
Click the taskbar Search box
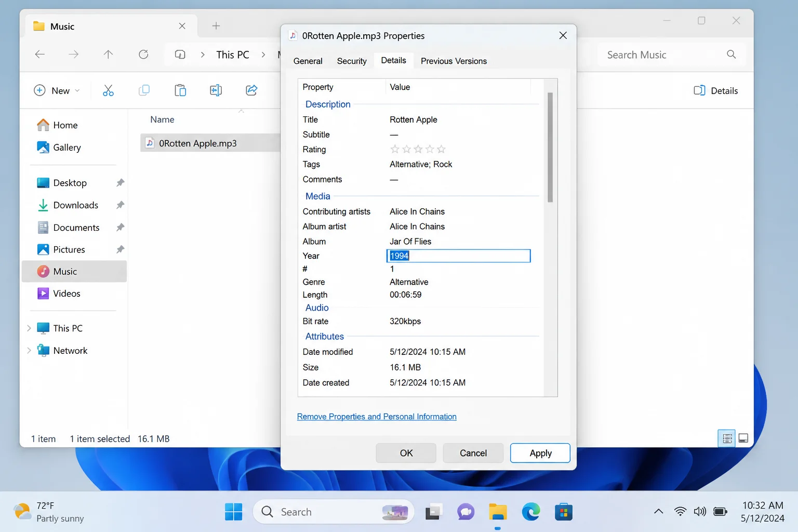click(x=334, y=512)
